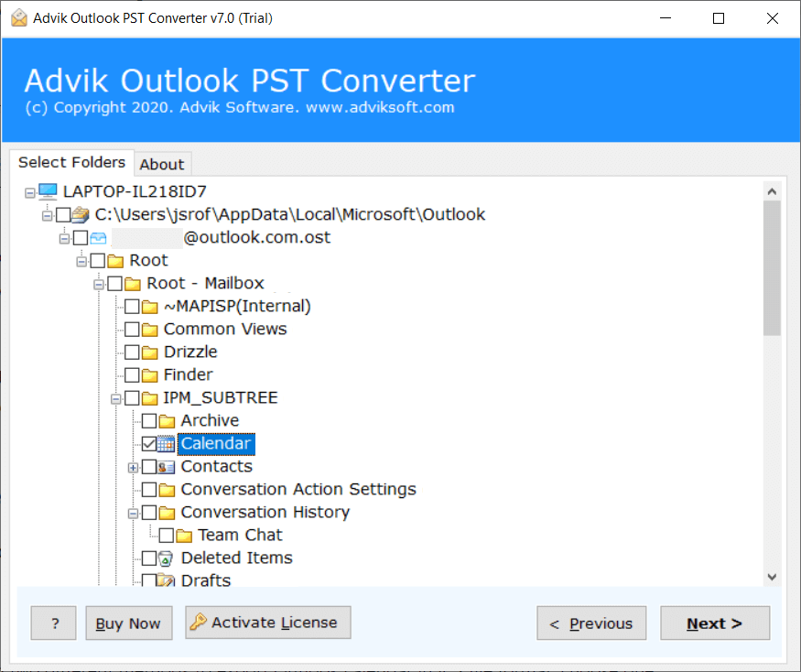
Task: Switch to the About tab
Action: click(162, 164)
